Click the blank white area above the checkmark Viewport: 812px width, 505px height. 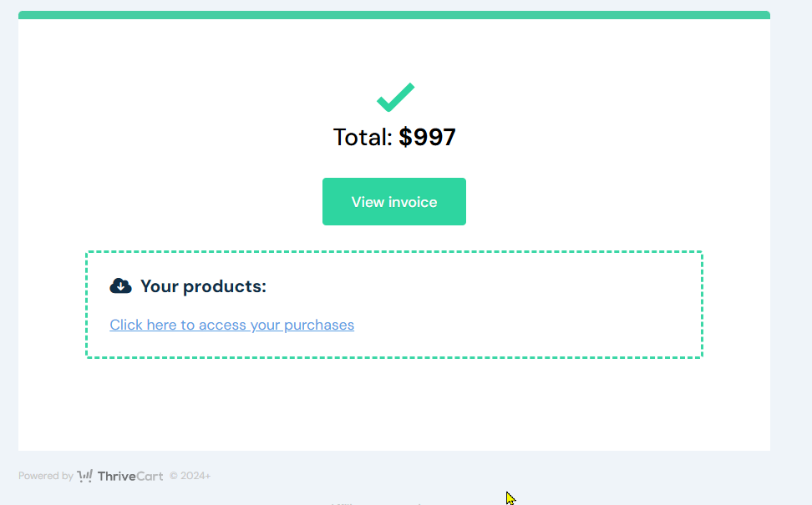[394, 49]
